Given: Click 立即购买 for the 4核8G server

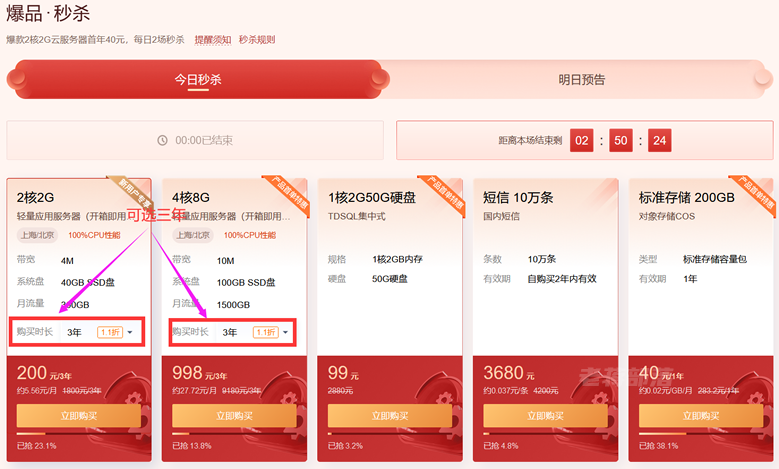Looking at the screenshot, I should (234, 416).
